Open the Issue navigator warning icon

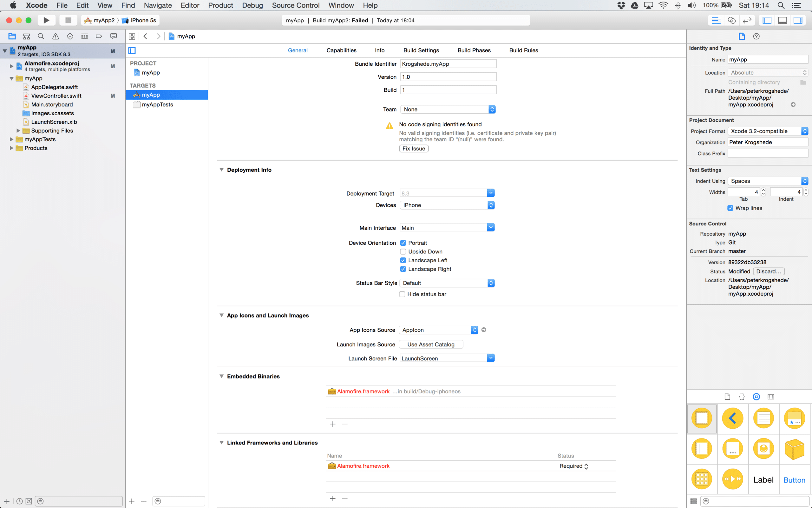[56, 36]
